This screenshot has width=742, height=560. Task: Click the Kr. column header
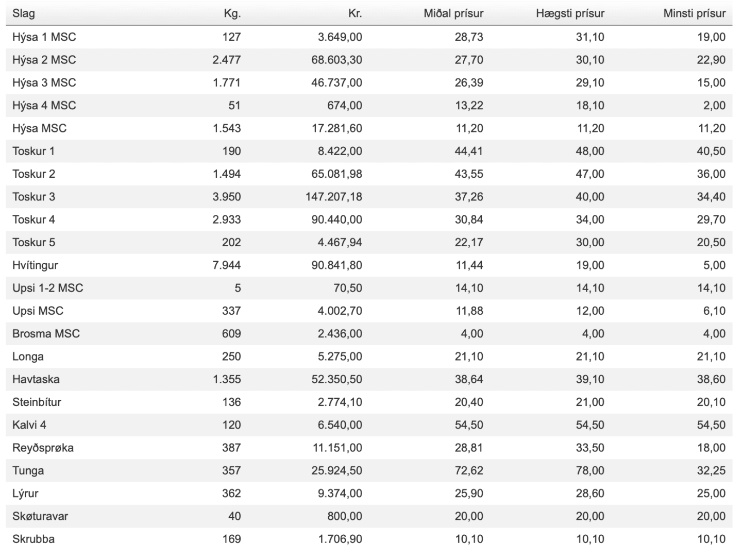pyautogui.click(x=355, y=13)
